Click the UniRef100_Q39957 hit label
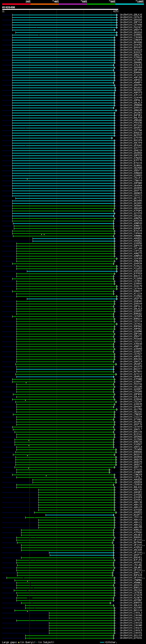146x644 pixels. pos(131,311)
